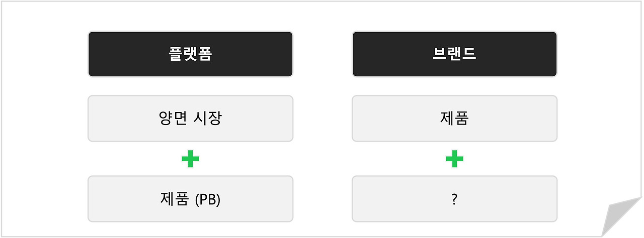Click the 제품 box under 브랜드
This screenshot has width=644, height=238.
454,118
